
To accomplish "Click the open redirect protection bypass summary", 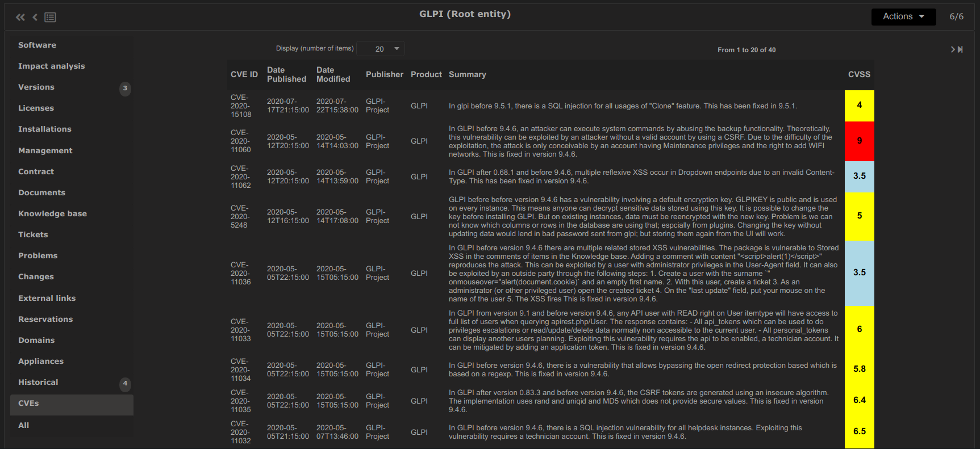I will tap(643, 370).
